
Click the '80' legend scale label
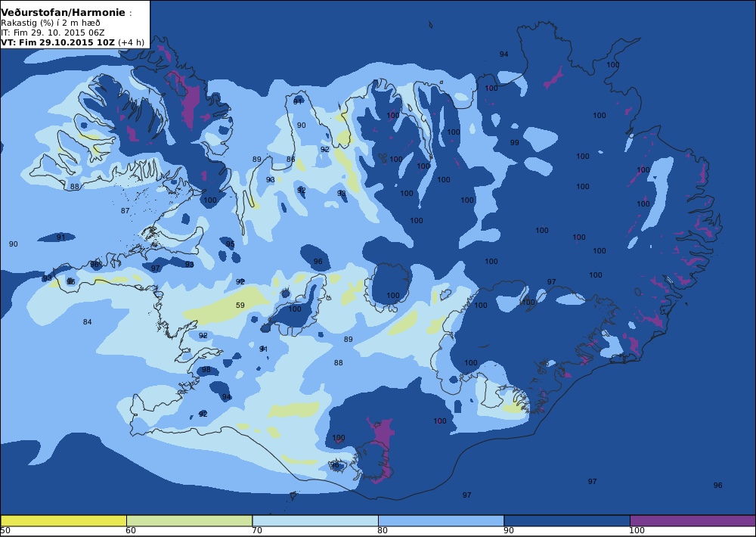(383, 531)
